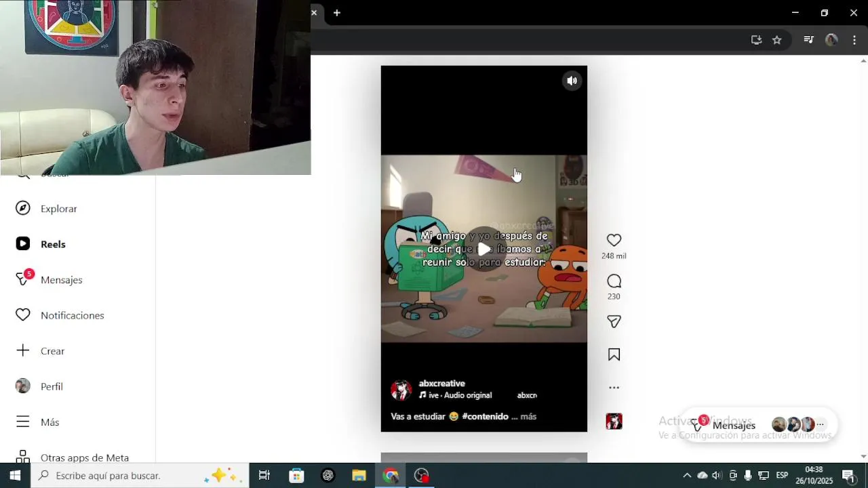Open the abxcreative profile link

441,383
